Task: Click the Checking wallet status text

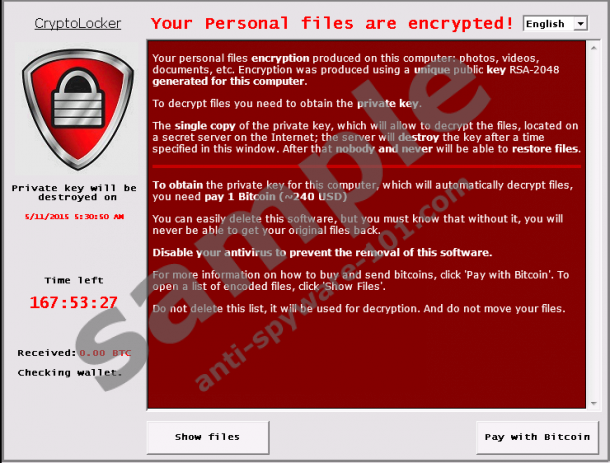Action: [70, 372]
